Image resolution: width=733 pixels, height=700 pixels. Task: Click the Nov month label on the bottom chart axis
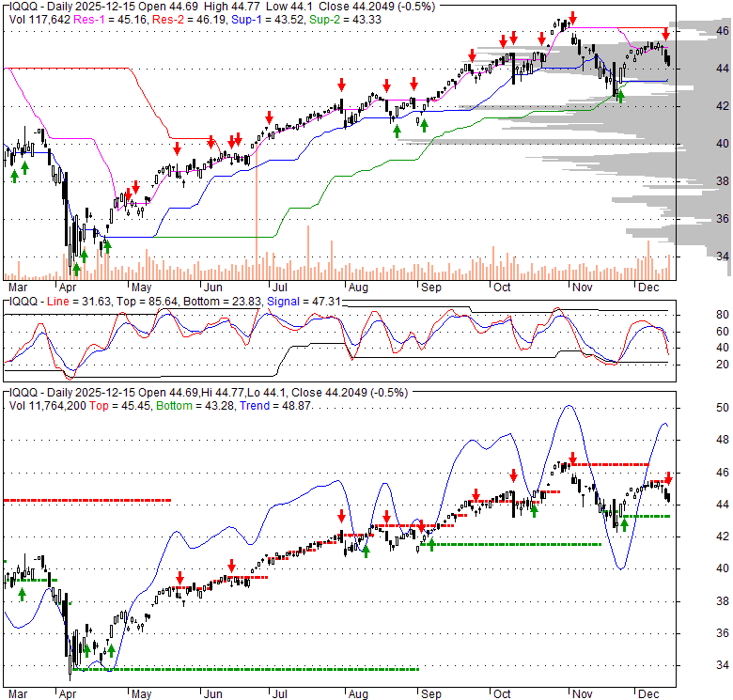pos(582,694)
